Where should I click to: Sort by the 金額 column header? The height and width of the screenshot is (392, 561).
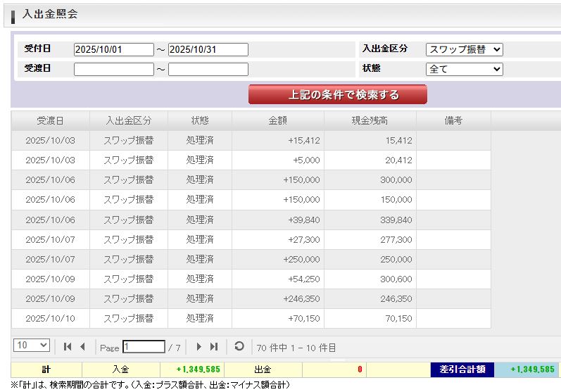coord(277,120)
